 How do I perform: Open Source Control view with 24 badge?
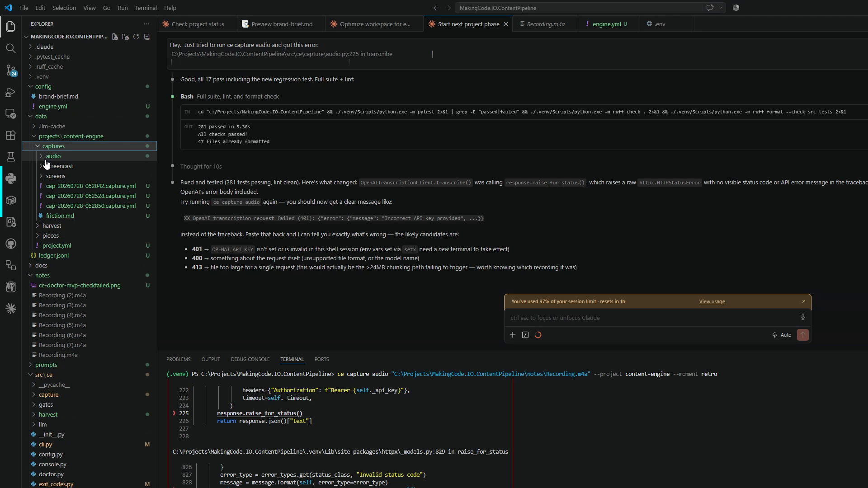click(x=11, y=70)
